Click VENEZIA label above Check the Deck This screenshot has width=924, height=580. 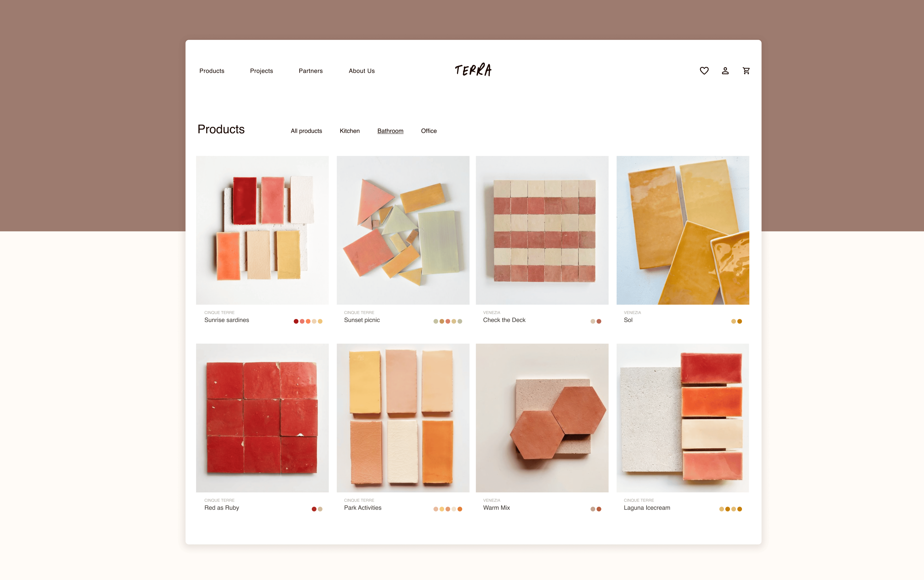click(492, 313)
